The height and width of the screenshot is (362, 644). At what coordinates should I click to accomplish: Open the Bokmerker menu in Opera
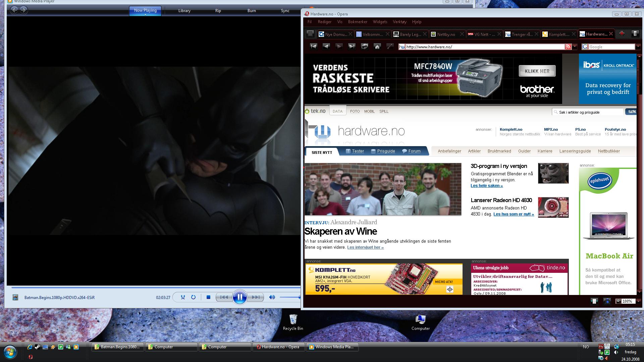click(x=358, y=22)
